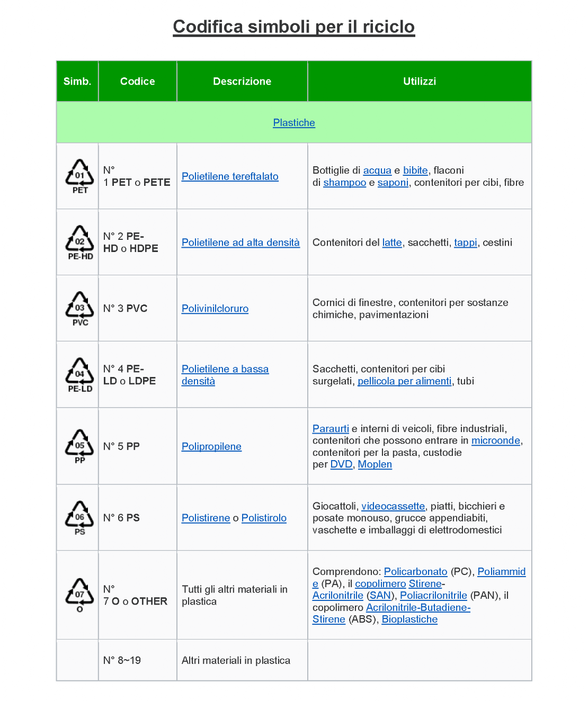Open the pellicola per alimenti link

coord(404,381)
